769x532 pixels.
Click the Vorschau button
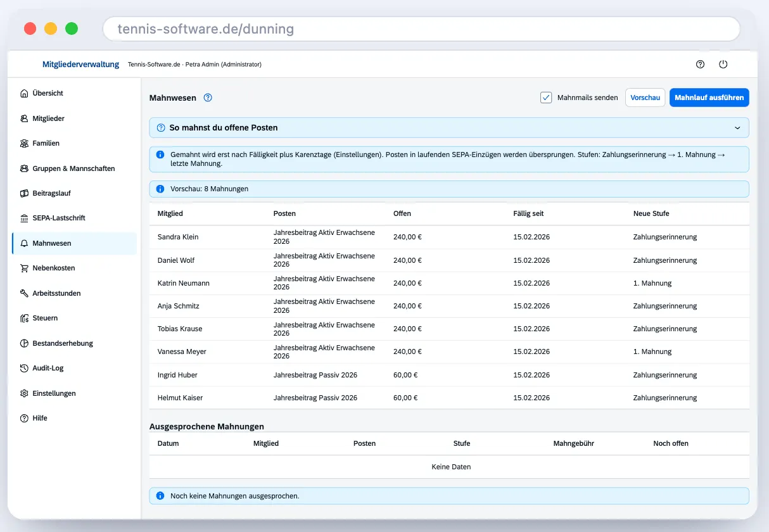click(645, 98)
